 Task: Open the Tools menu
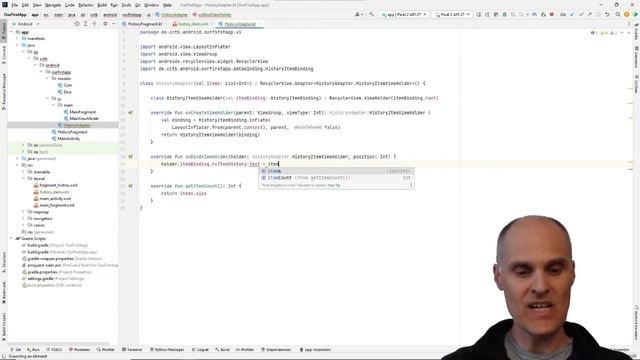pos(126,5)
